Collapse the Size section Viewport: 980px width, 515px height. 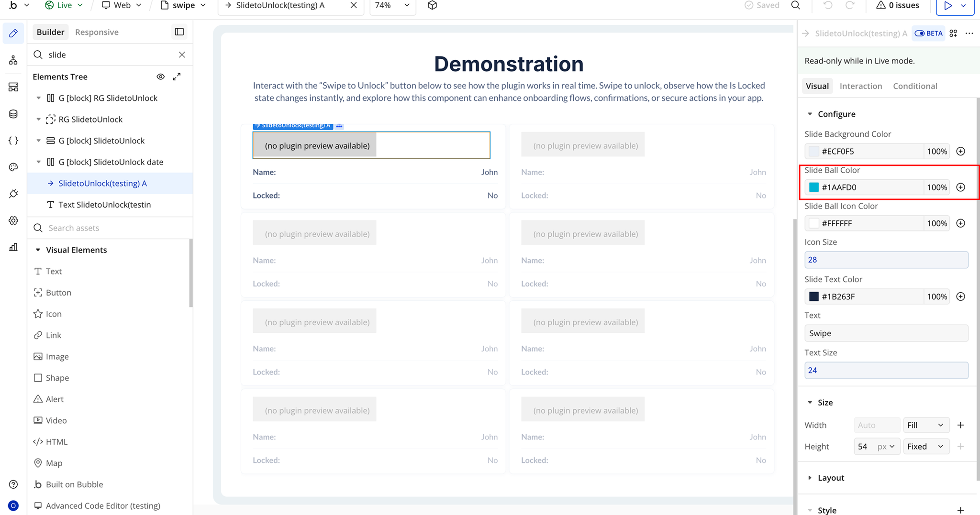tap(810, 403)
